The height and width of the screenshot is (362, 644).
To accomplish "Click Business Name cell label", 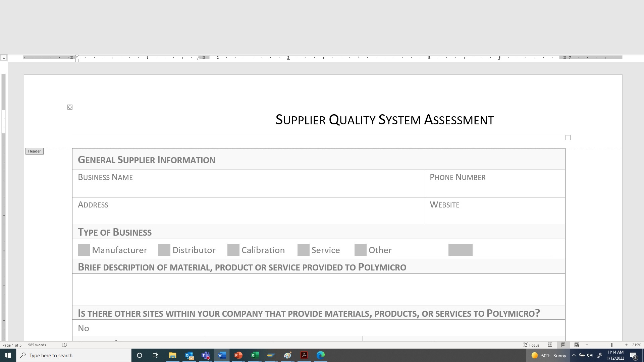I will click(x=105, y=177).
